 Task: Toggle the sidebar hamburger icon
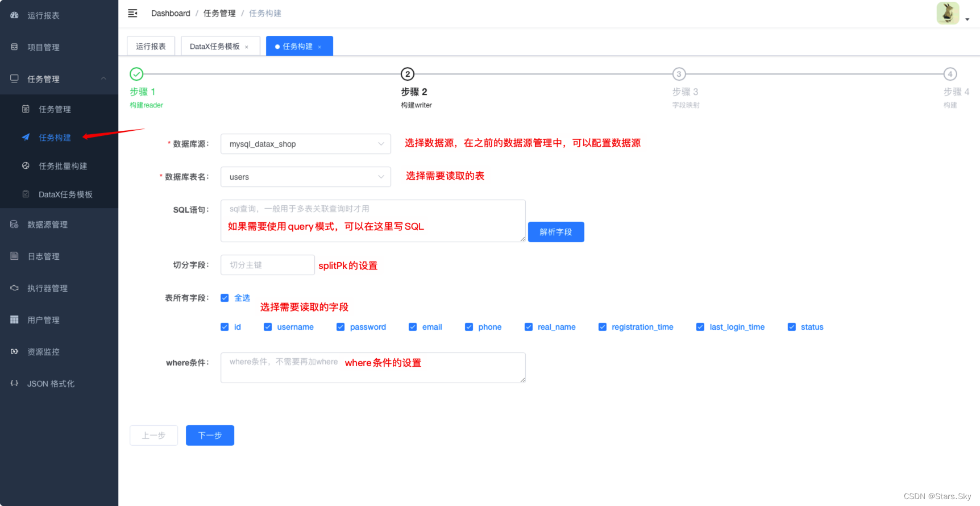point(132,13)
